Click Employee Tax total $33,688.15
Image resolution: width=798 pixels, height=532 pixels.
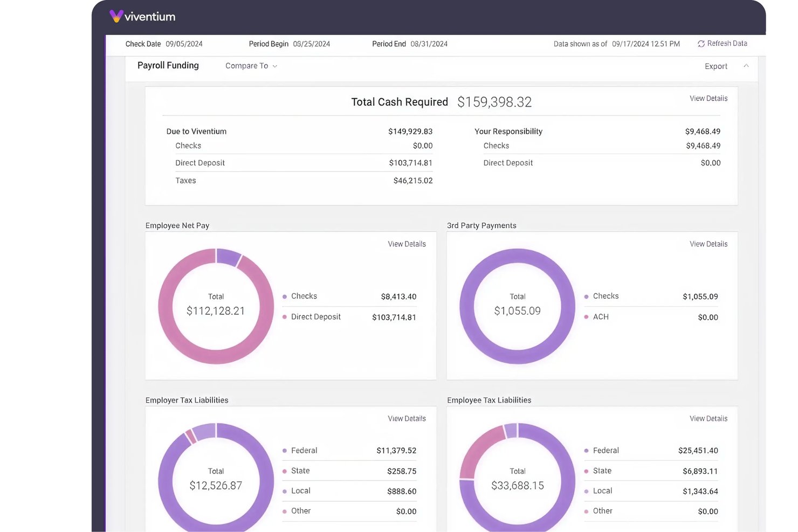pyautogui.click(x=518, y=486)
